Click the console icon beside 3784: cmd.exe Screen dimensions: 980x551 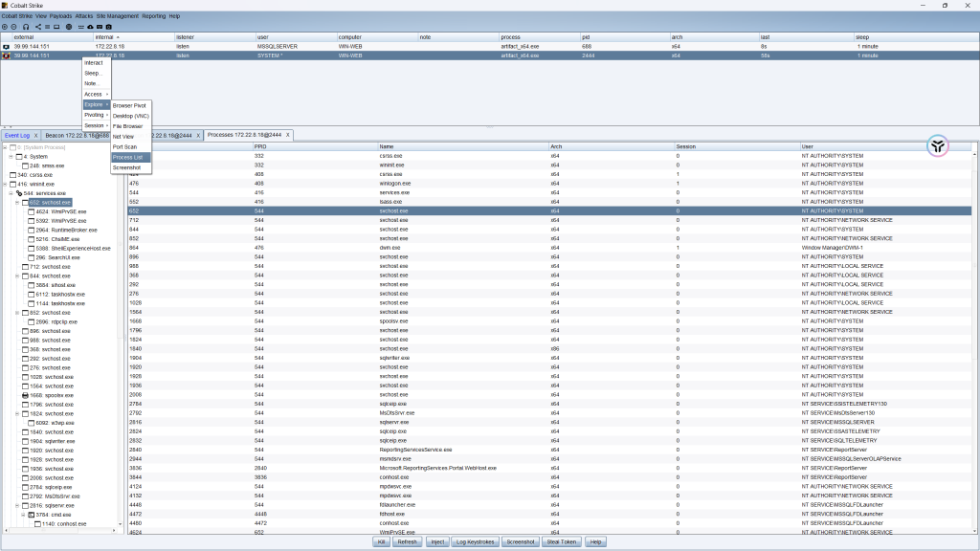[32, 515]
